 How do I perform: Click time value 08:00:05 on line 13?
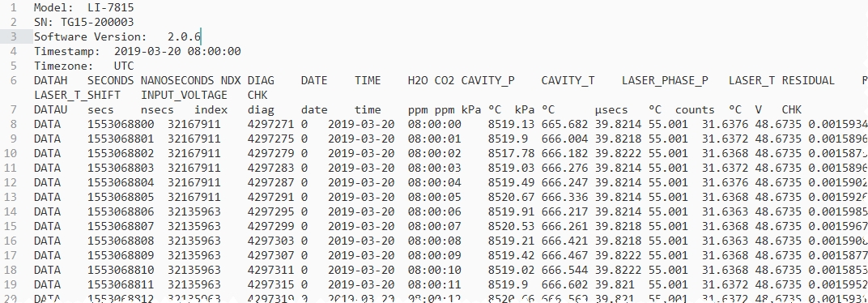[x=435, y=197]
